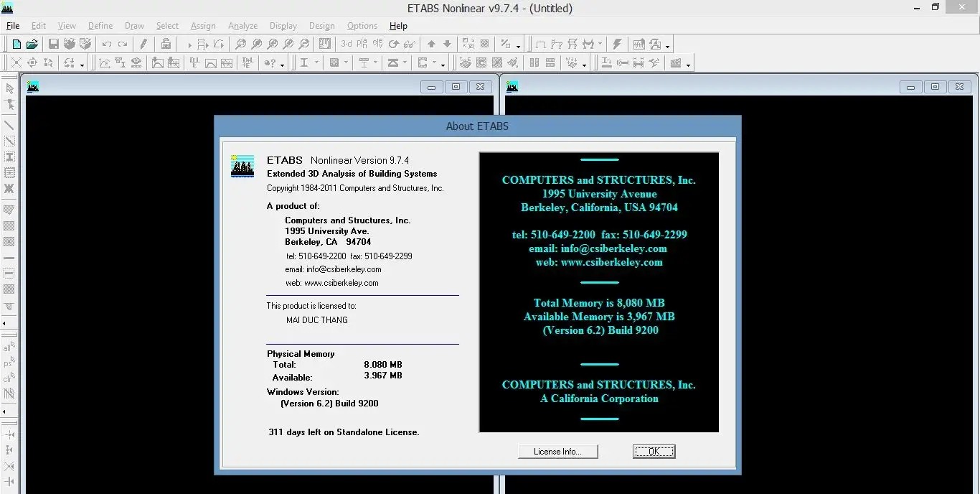The image size is (980, 494).
Task: Select the Zoom In tool
Action: pyautogui.click(x=289, y=43)
